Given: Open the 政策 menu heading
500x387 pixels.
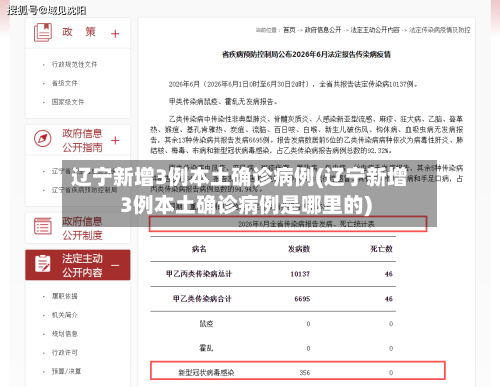Looking at the screenshot, I should tap(79, 32).
